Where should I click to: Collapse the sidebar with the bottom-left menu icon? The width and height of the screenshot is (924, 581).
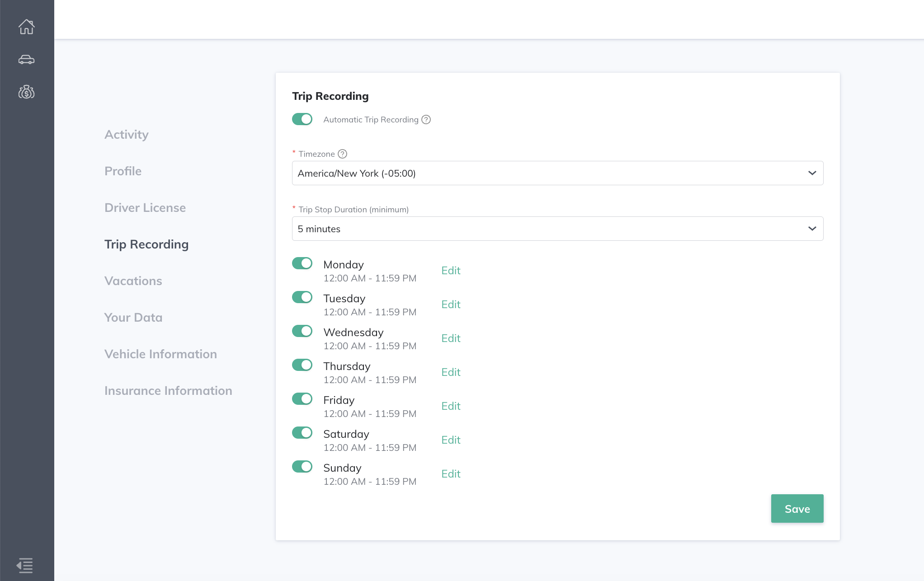click(x=25, y=565)
